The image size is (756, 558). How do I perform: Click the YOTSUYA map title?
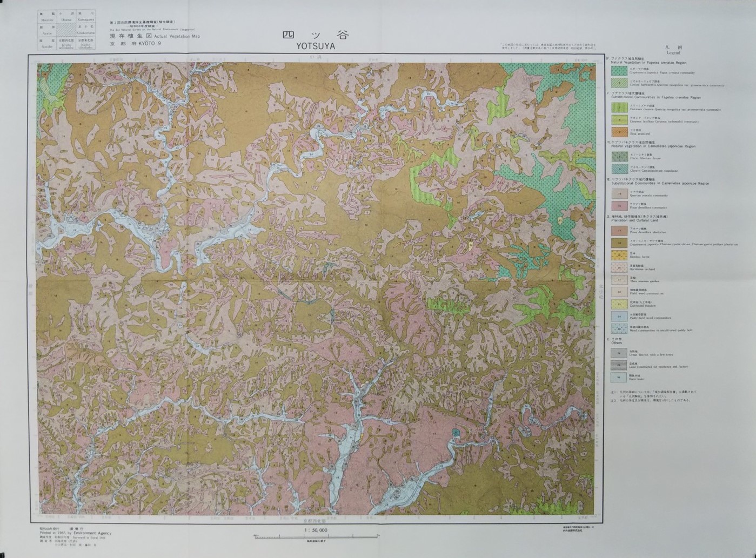[x=316, y=46]
